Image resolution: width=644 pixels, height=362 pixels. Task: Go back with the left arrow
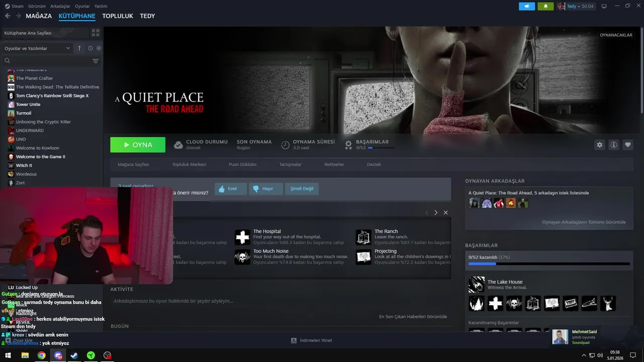pyautogui.click(x=8, y=16)
